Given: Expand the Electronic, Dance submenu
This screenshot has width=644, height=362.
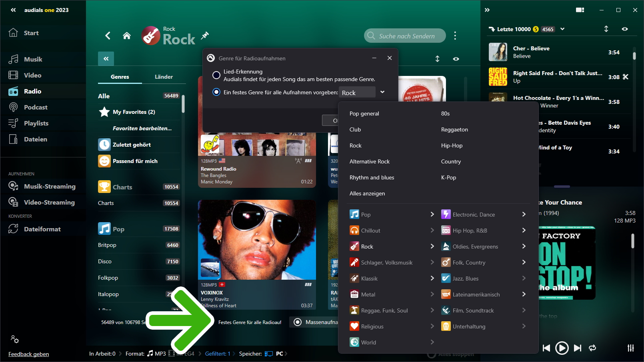Looking at the screenshot, I should coord(524,214).
